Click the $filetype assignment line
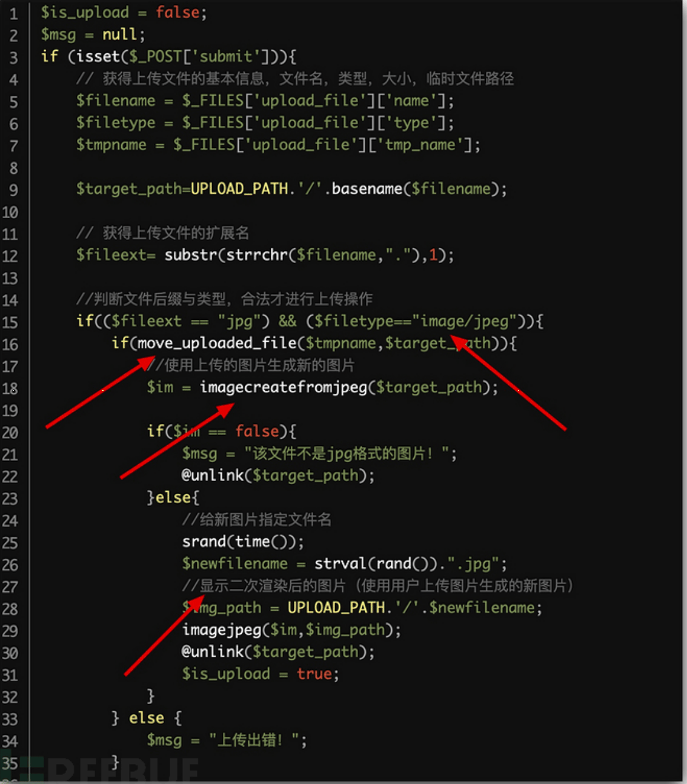Screen dimensions: 687x784 pyautogui.click(x=265, y=123)
